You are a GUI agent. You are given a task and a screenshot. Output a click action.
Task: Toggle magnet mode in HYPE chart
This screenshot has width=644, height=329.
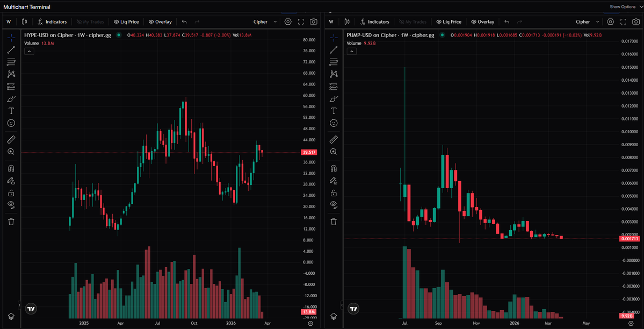[x=11, y=169]
